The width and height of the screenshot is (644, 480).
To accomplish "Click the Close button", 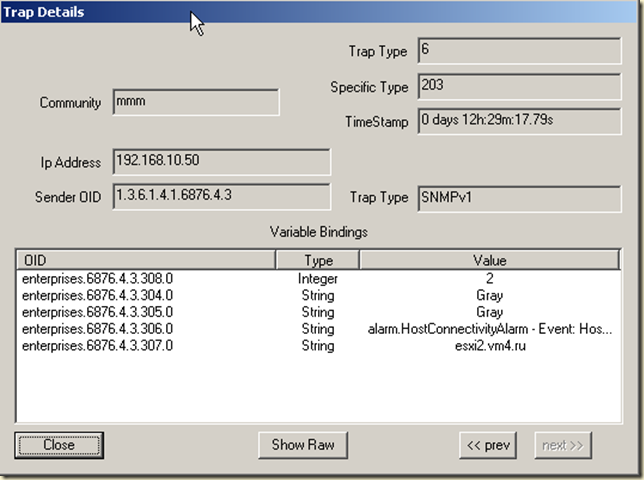I will [x=59, y=445].
